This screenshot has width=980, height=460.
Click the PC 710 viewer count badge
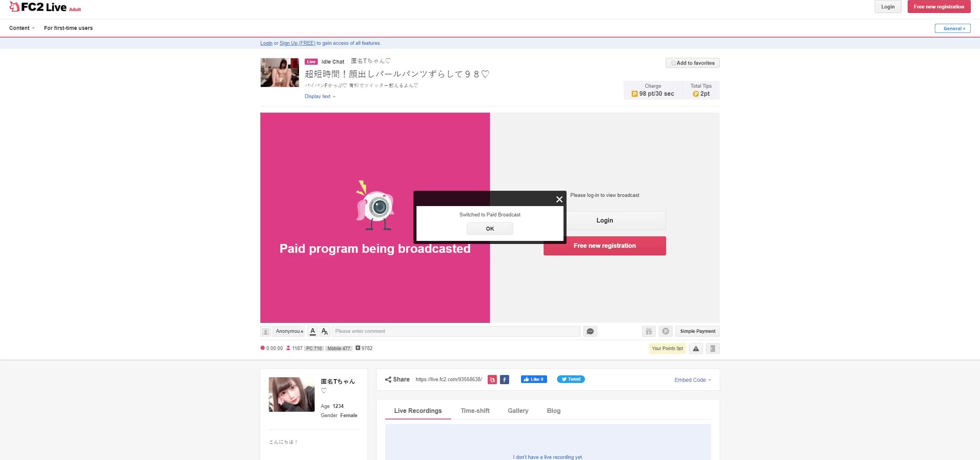point(314,349)
